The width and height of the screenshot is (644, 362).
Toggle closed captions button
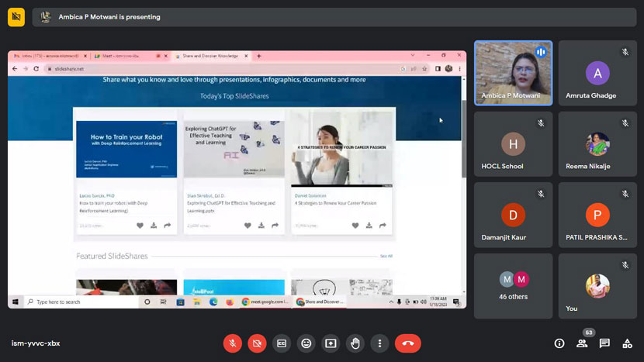coord(282,343)
